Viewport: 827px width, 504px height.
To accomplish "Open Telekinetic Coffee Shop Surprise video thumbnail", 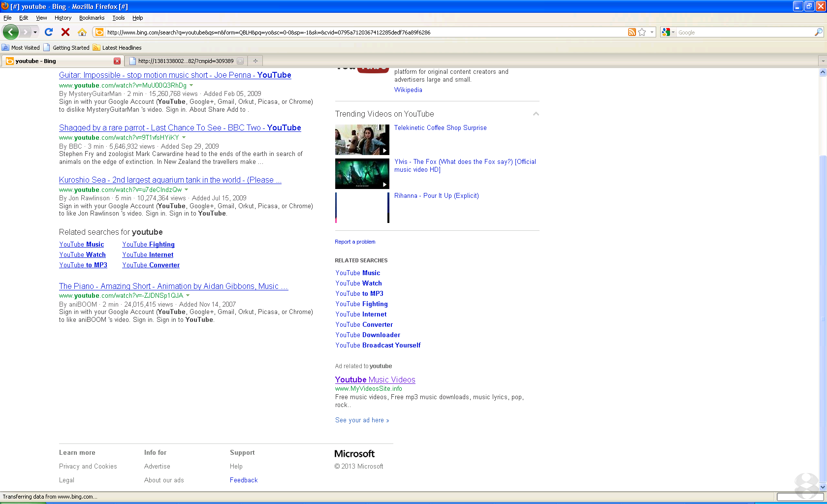I will click(362, 140).
